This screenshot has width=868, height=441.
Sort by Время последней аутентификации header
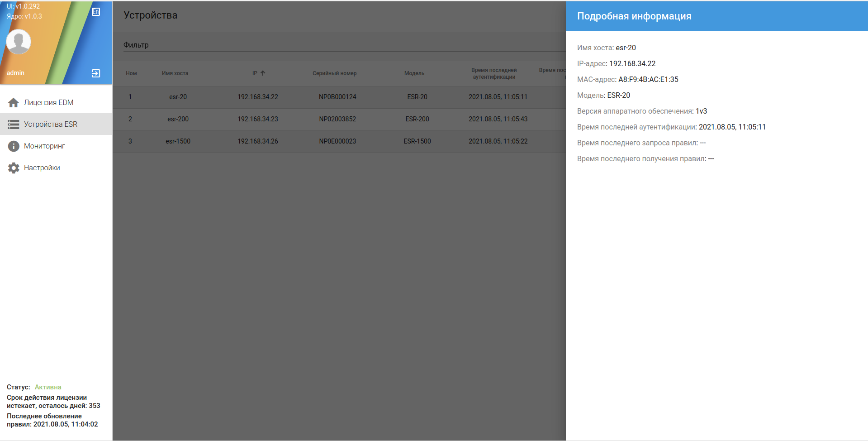point(494,73)
